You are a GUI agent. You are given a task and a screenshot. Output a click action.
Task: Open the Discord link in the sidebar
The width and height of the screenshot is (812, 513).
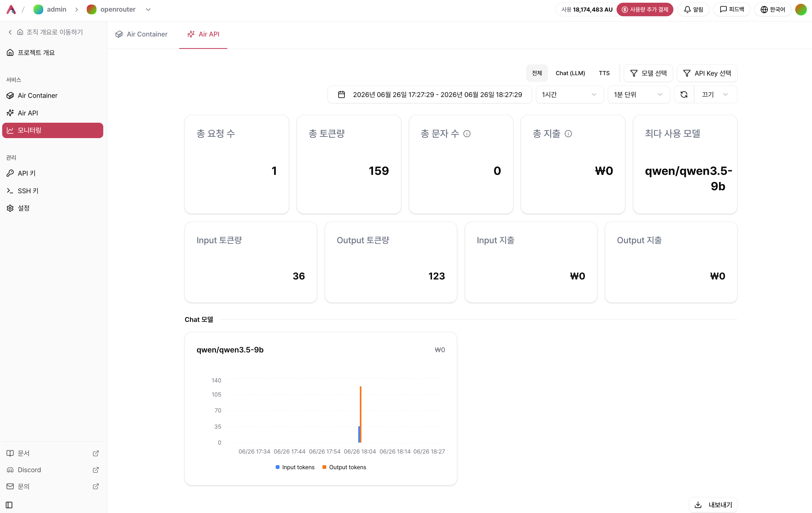coord(53,470)
